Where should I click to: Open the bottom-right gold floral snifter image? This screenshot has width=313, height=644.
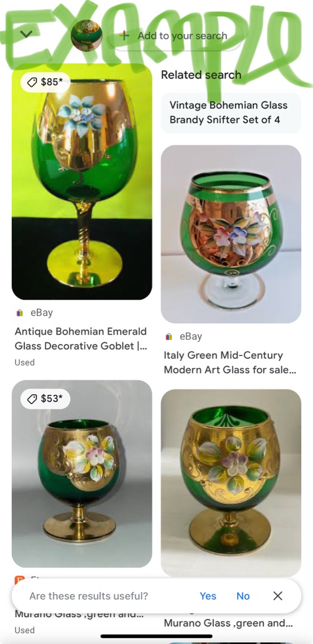tap(231, 483)
